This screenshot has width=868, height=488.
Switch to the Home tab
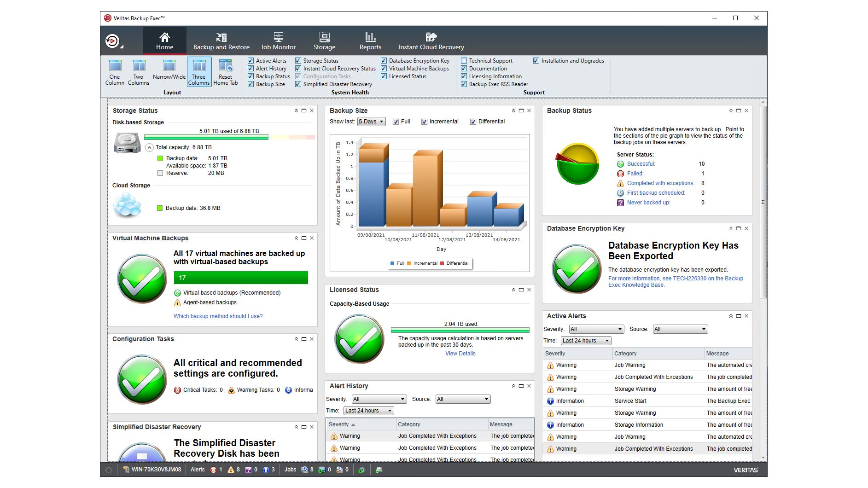(165, 41)
